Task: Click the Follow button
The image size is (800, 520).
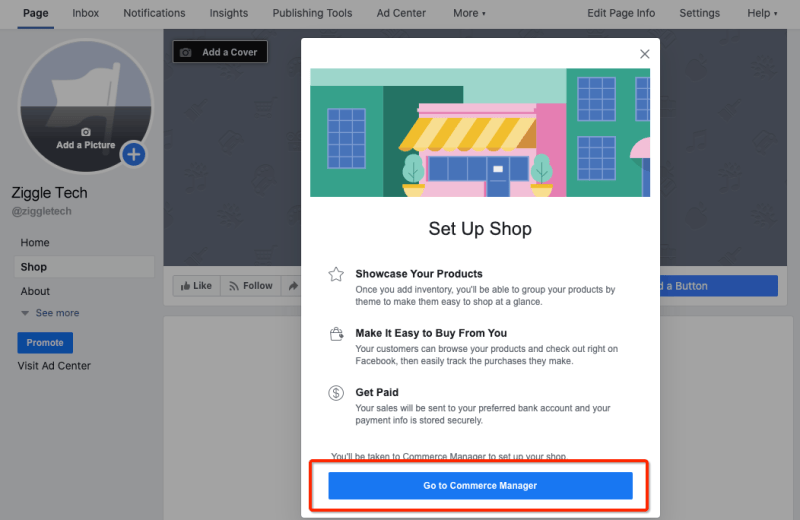Action: (x=251, y=286)
